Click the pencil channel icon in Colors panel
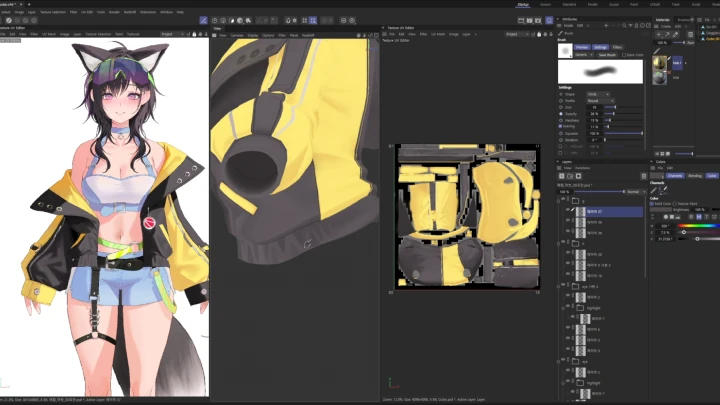Screen dimensions: 720x405 click(654, 190)
